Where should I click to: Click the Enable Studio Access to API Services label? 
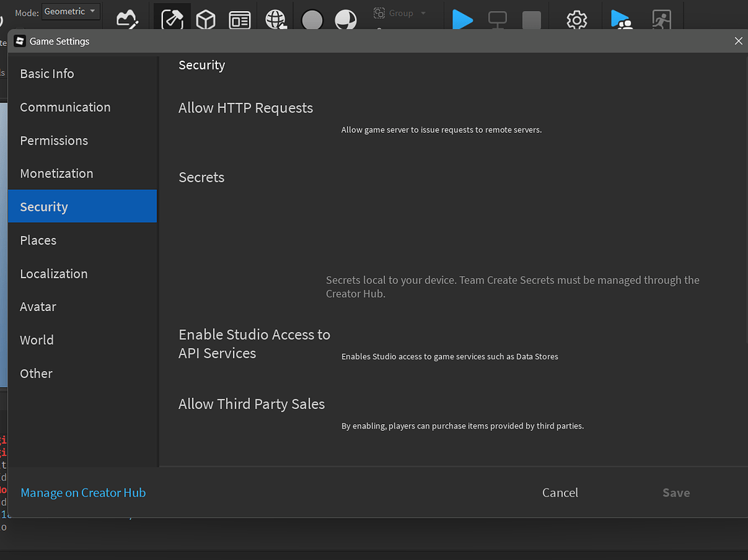[254, 343]
